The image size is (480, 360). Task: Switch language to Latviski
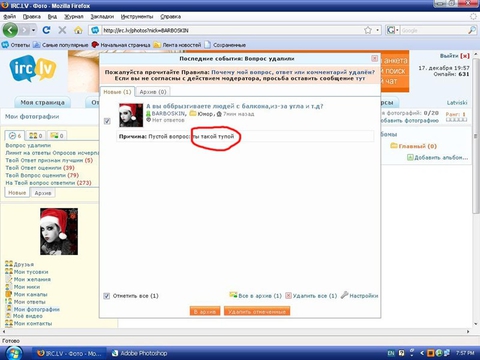457,102
